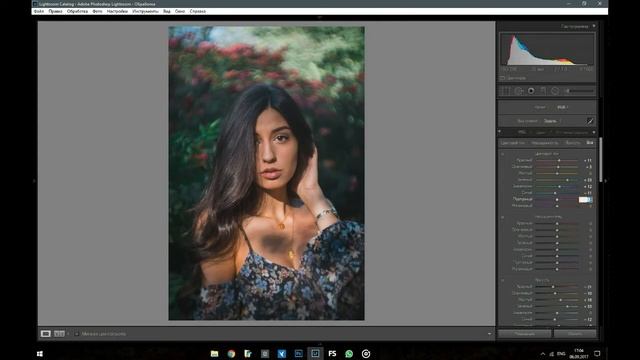
Task: Click the highlighted purple hue value field
Action: point(585,200)
